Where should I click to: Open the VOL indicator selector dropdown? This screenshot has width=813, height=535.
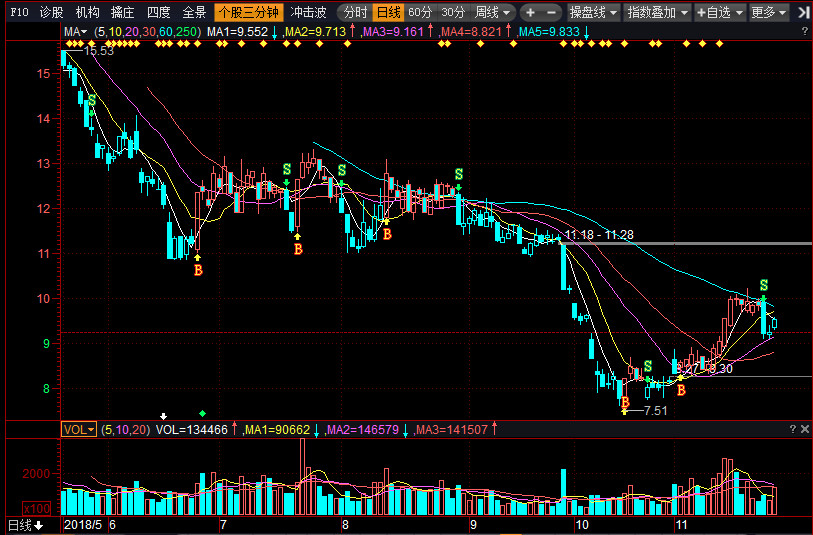(x=79, y=429)
